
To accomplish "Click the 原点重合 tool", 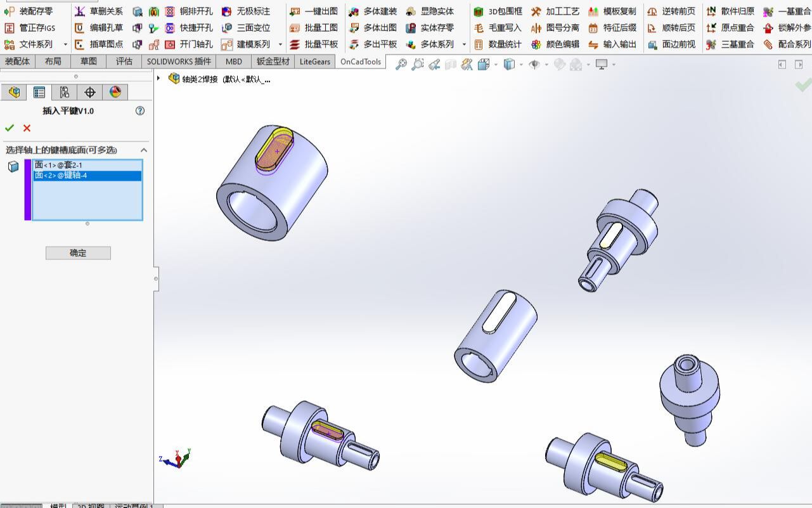I will pyautogui.click(x=730, y=27).
